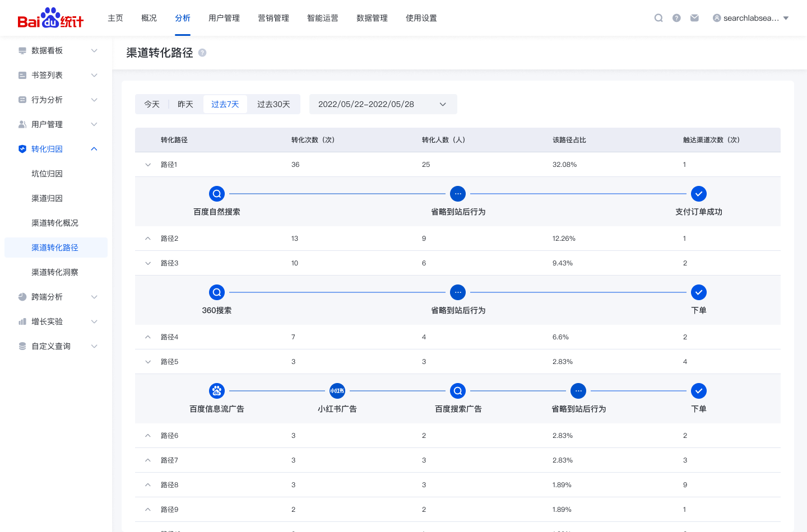Collapse the 路径3 row chevron

pyautogui.click(x=148, y=263)
